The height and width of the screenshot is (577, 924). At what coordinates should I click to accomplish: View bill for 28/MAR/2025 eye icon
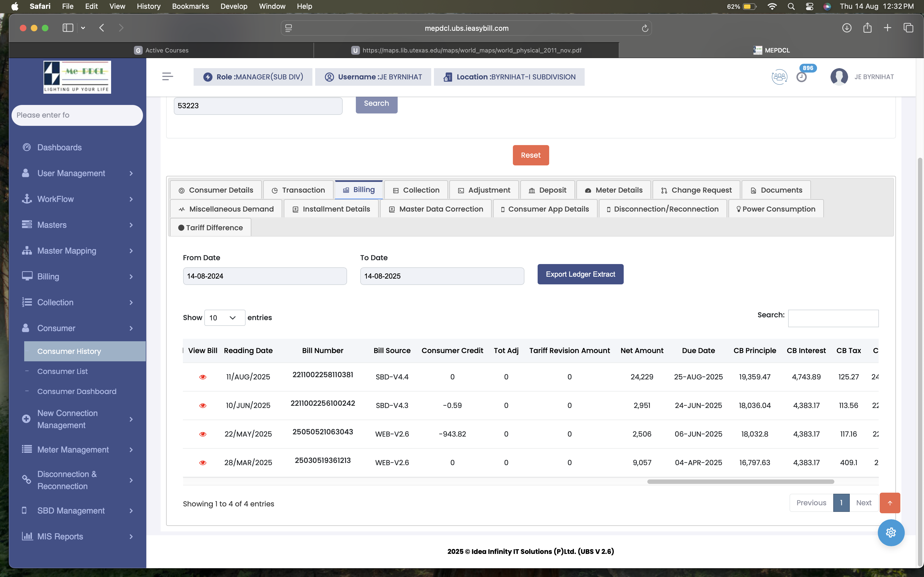(x=203, y=463)
